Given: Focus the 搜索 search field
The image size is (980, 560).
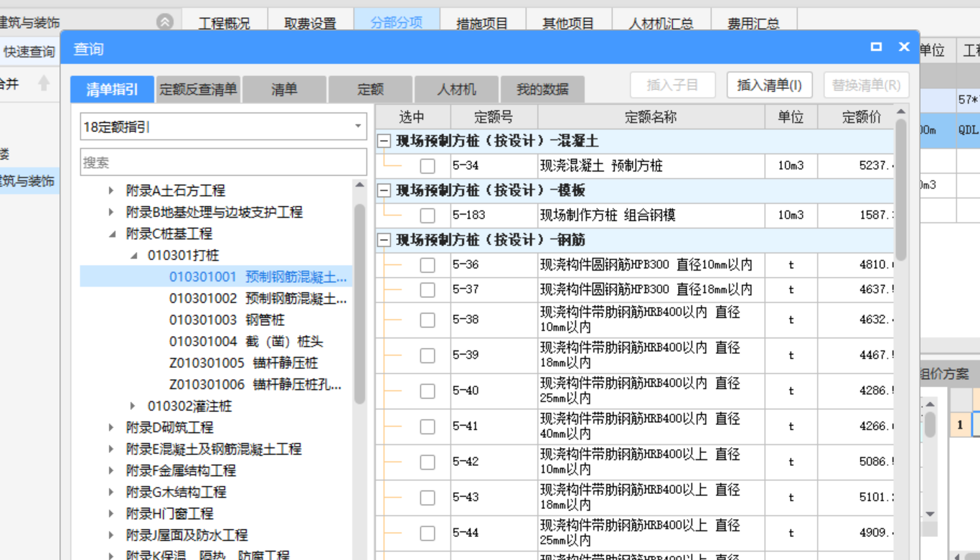Looking at the screenshot, I should [x=223, y=162].
